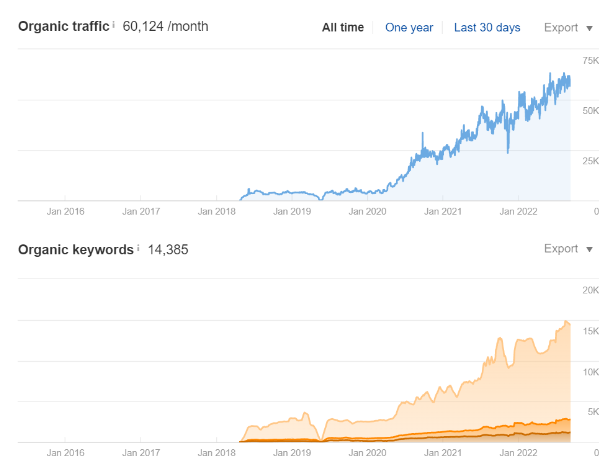Click Jan 2019 label on keywords chart axis

293,453
